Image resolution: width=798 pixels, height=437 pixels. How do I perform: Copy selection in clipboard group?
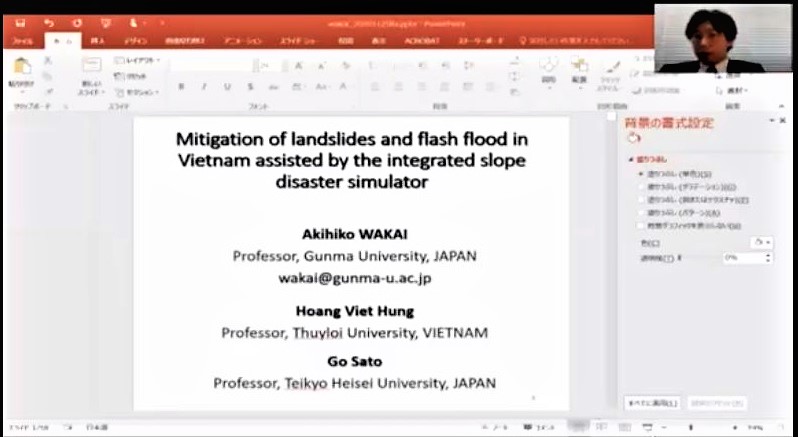coord(48,76)
